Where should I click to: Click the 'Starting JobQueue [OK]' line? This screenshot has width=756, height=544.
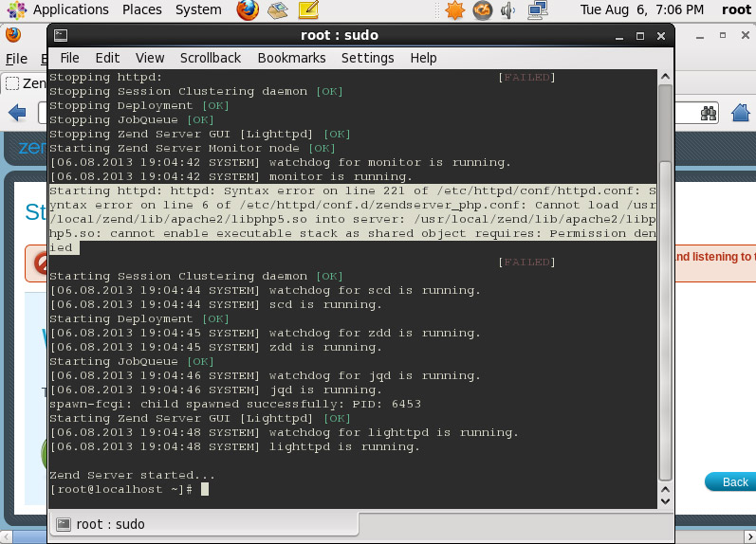(131, 361)
